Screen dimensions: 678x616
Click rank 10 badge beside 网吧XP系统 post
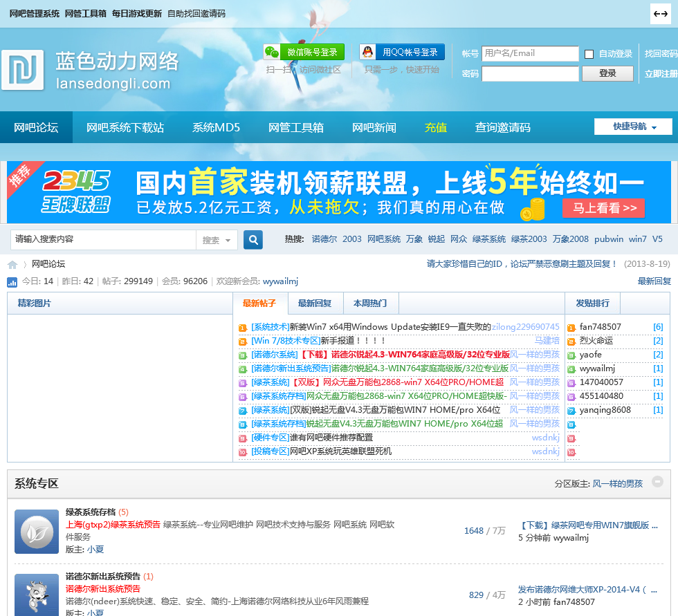(x=243, y=452)
